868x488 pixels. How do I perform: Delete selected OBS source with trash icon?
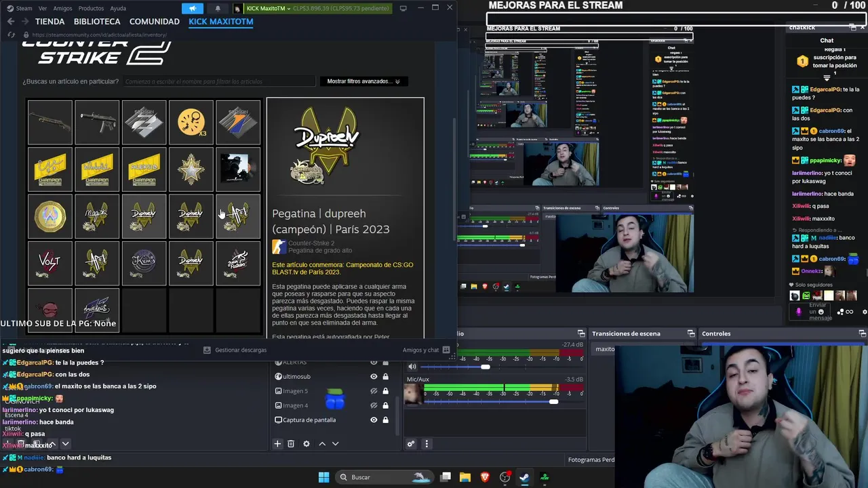291,443
